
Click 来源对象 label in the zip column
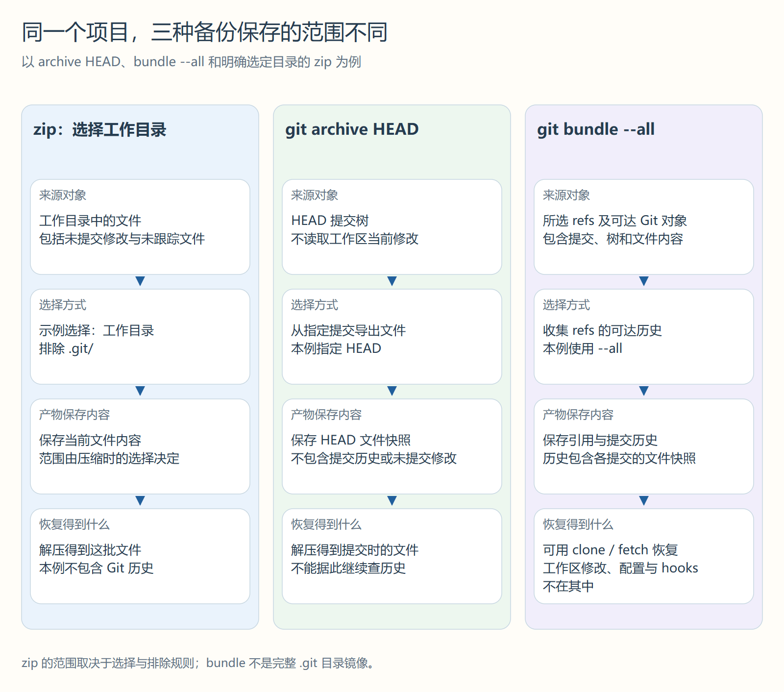pyautogui.click(x=63, y=195)
